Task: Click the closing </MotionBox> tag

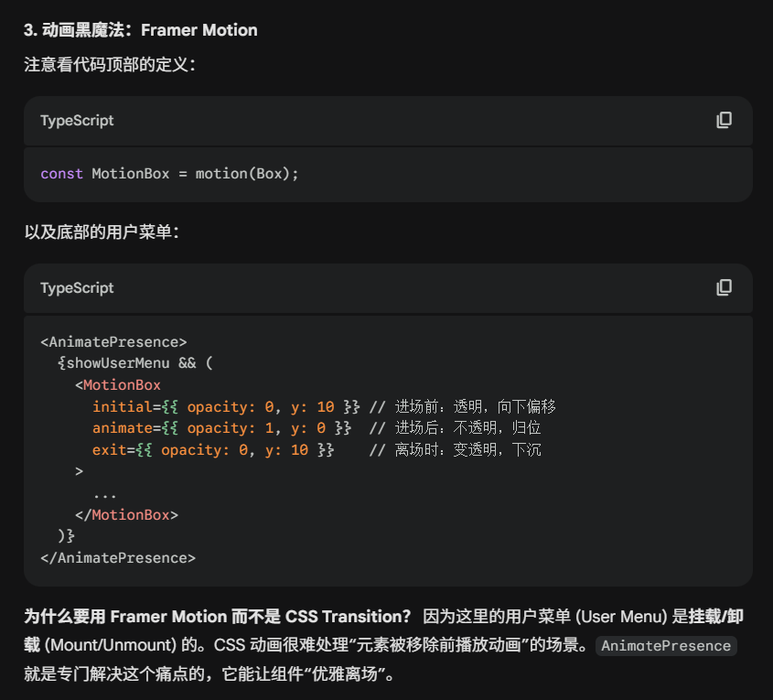Action: (x=126, y=515)
